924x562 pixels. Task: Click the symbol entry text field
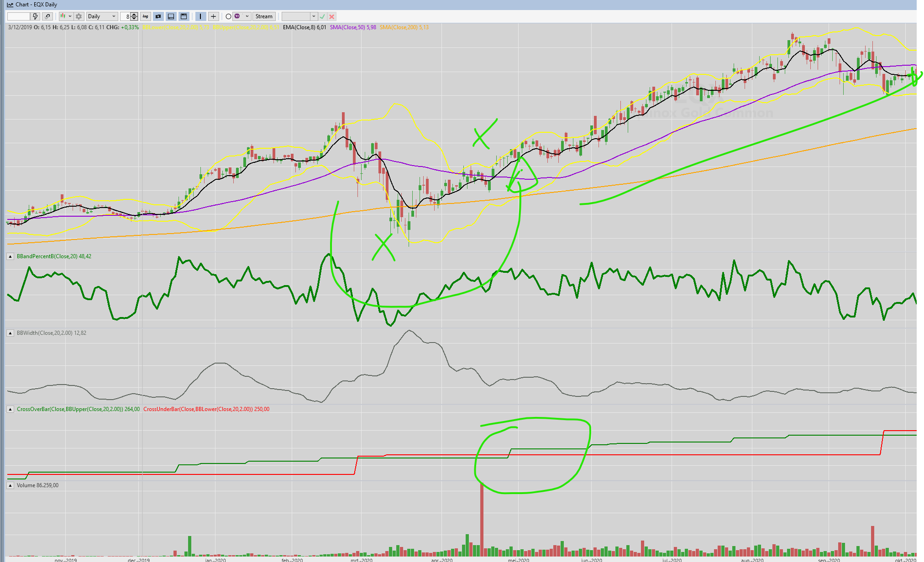tap(18, 16)
